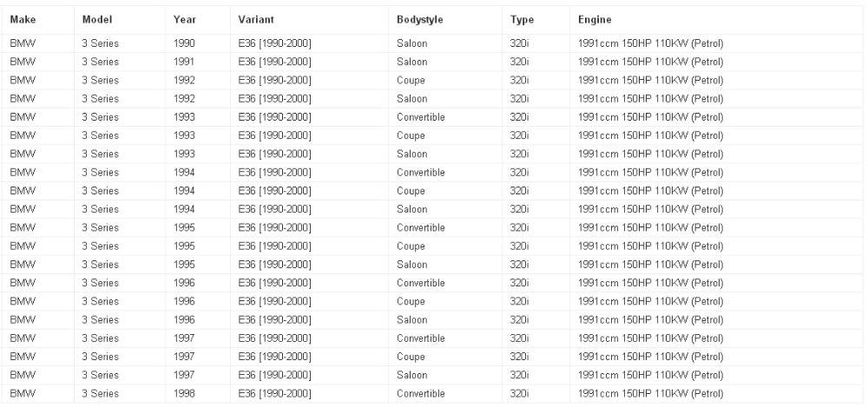Select Convertible in the 1993 row

click(x=420, y=117)
